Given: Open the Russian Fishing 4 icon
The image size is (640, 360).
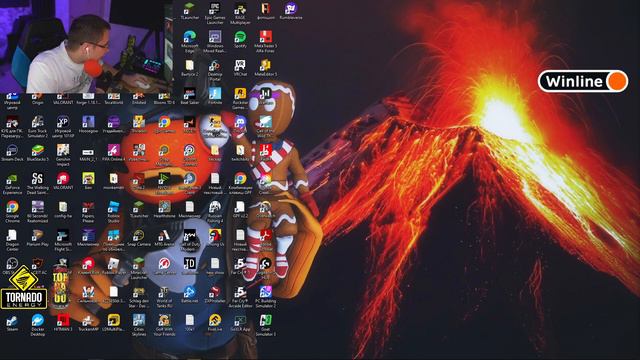Looking at the screenshot, I should point(215,211).
